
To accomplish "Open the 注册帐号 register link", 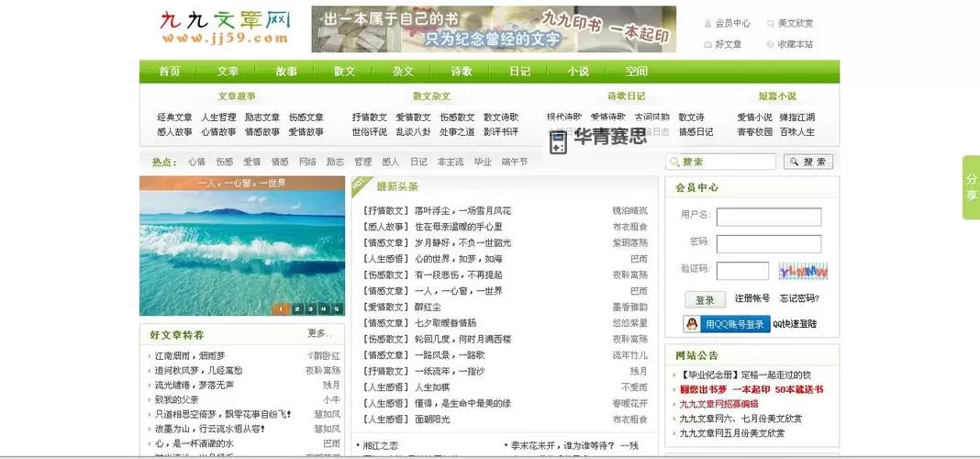I will (x=752, y=299).
